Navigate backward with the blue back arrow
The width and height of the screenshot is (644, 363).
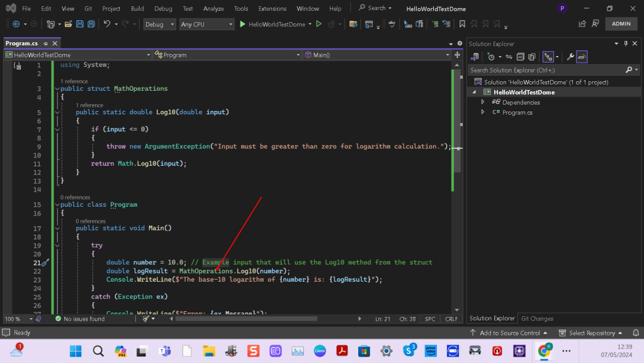pos(16,24)
